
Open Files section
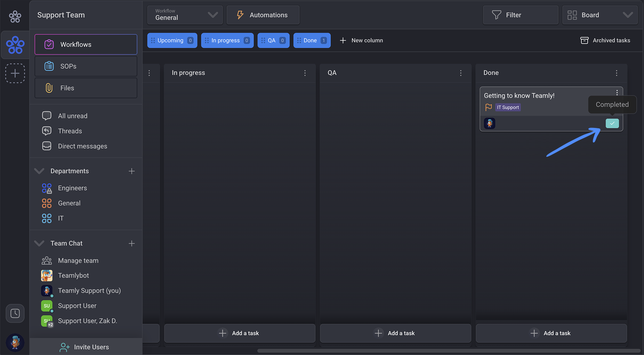(86, 88)
